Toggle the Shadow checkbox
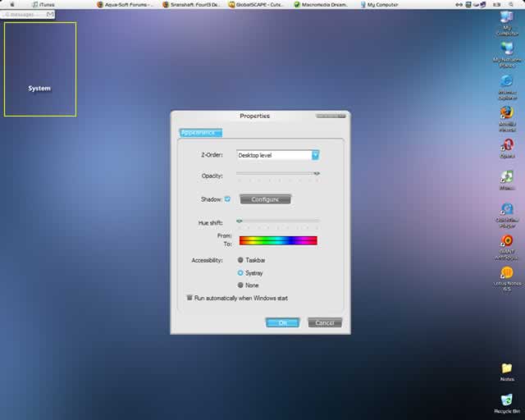 tap(227, 199)
